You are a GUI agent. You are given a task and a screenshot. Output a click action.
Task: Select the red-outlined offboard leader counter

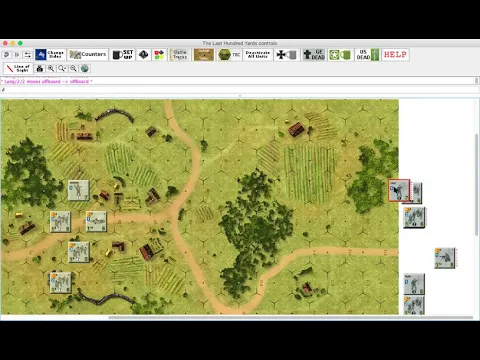pos(399,191)
